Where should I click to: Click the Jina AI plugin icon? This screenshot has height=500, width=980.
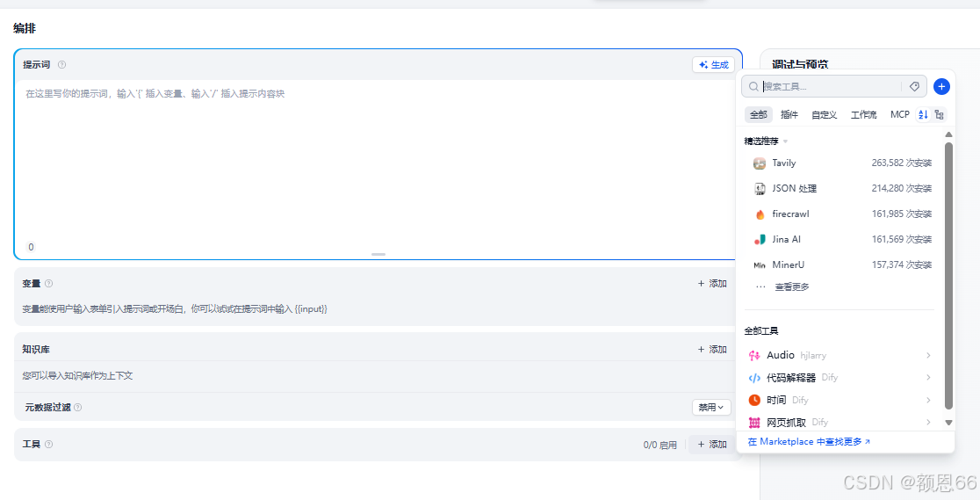(x=760, y=240)
